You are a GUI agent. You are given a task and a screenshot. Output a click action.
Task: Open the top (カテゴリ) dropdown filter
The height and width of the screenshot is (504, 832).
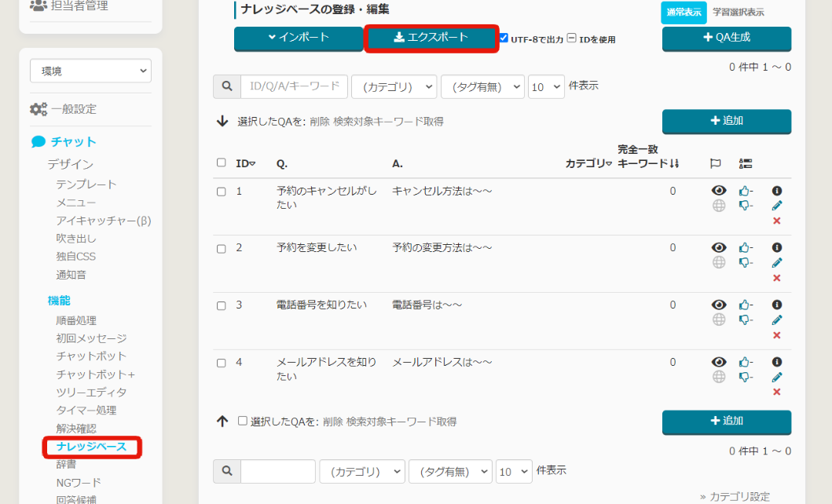(x=394, y=86)
